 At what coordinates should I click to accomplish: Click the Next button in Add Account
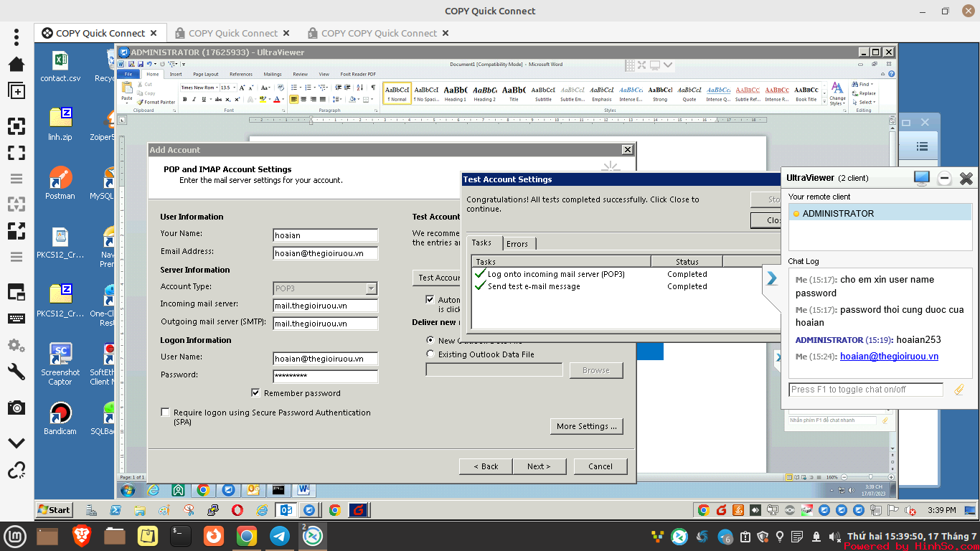click(539, 466)
